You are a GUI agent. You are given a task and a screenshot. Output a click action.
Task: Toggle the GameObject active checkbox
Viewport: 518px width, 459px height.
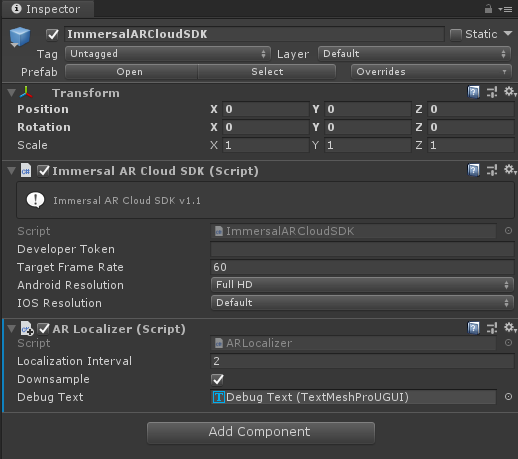[x=52, y=34]
